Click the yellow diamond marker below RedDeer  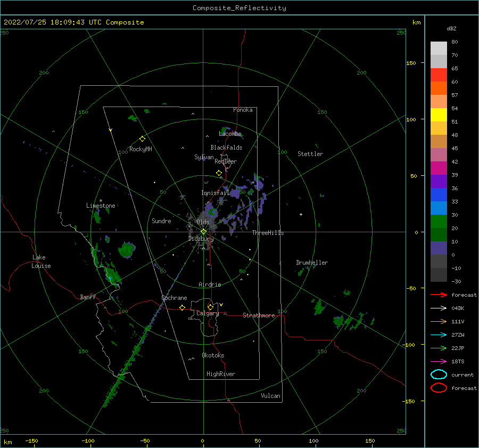pos(219,173)
